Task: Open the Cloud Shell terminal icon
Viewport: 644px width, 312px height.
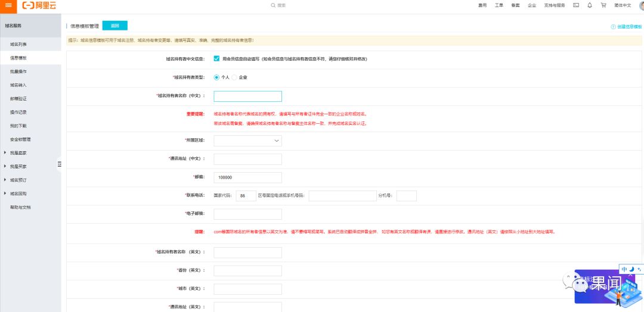Action: click(576, 5)
